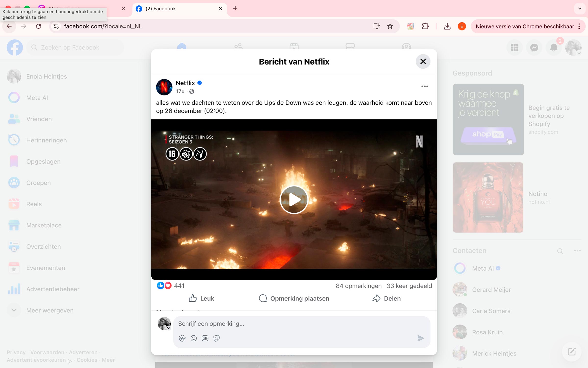Open Messenger from the top bar
Screen dimensions: 588x368
534,47
